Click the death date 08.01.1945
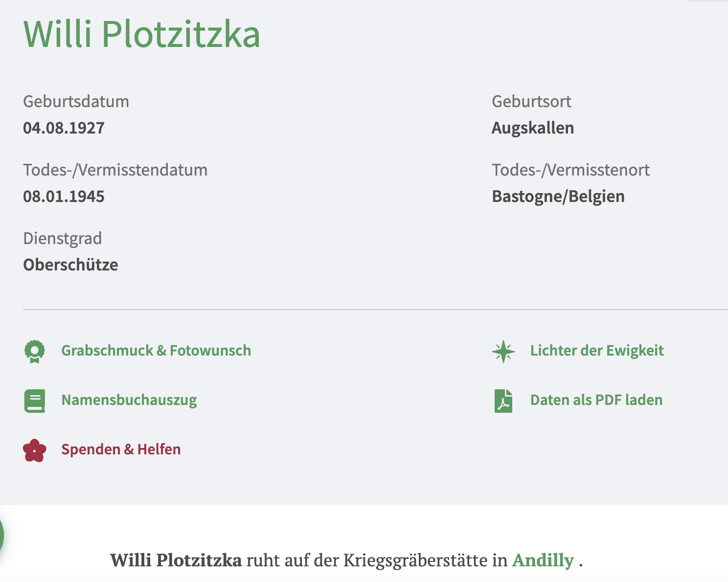Screen dimensions: 728x582 tap(64, 197)
